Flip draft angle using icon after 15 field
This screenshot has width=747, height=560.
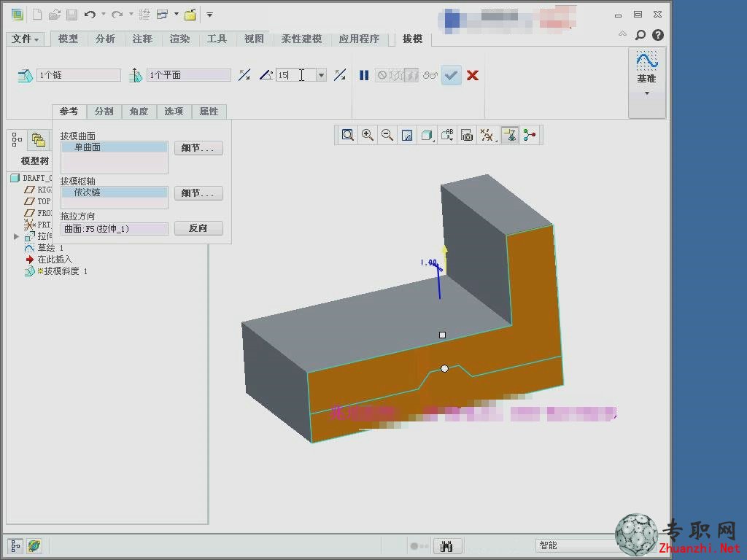[340, 75]
